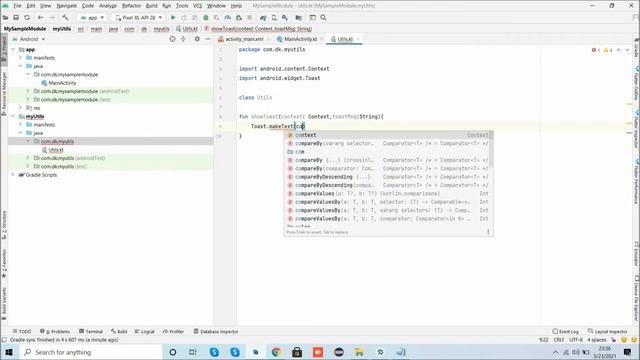
Task: Open the Logcat tool window
Action: coord(144,331)
